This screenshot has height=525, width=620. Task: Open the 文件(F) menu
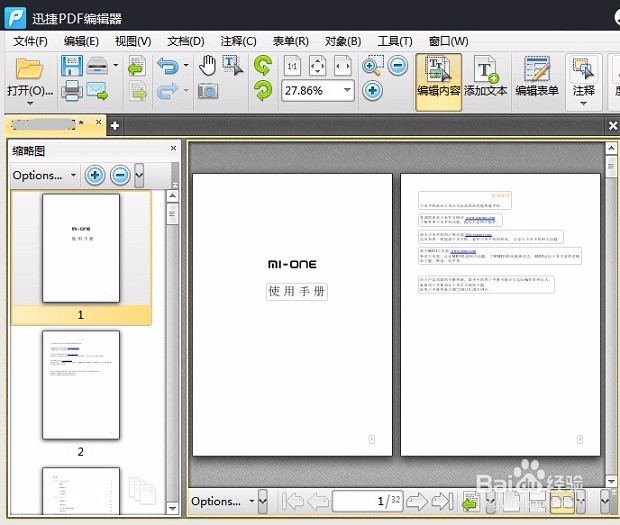click(x=30, y=41)
